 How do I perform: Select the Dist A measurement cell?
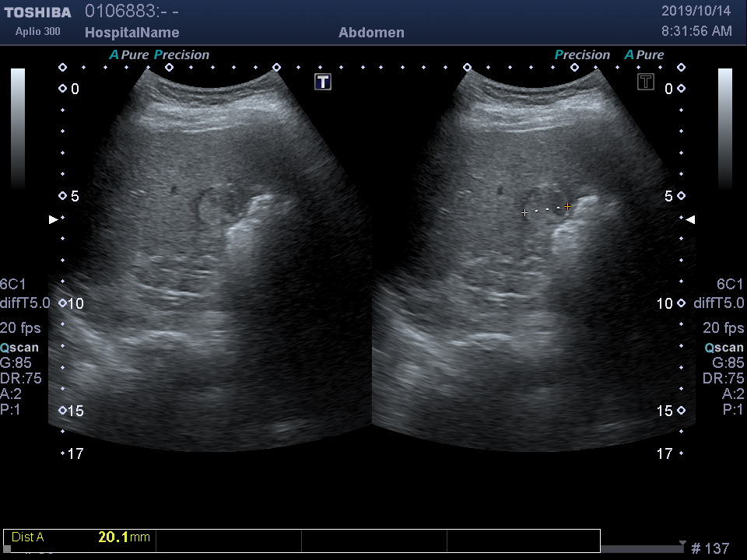click(79, 537)
